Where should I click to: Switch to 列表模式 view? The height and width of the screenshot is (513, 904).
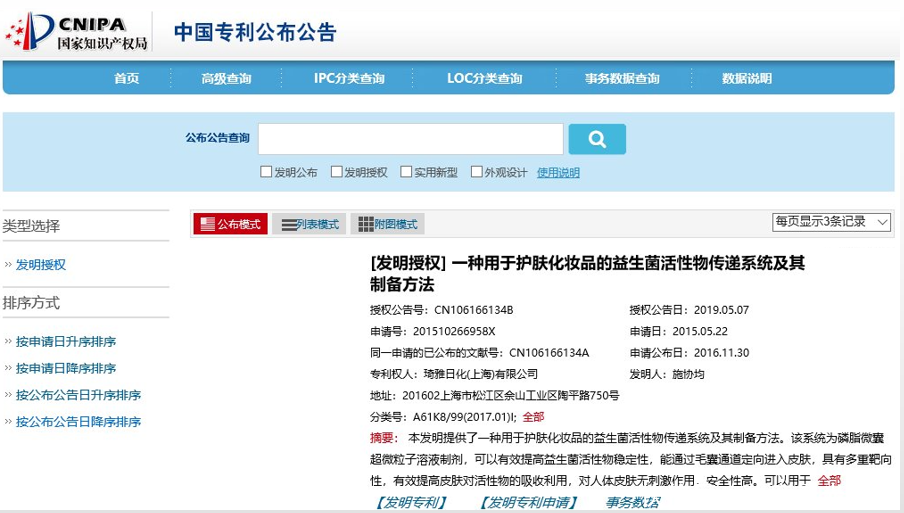309,224
